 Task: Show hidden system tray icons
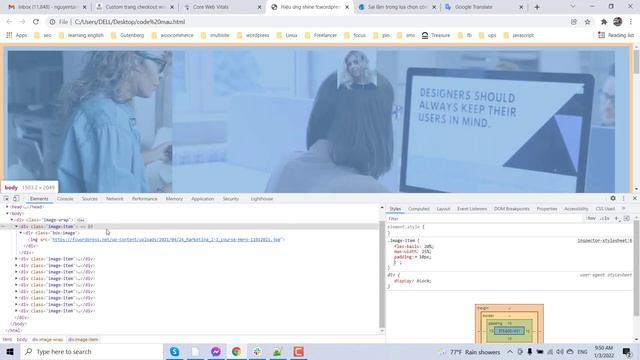(510, 351)
